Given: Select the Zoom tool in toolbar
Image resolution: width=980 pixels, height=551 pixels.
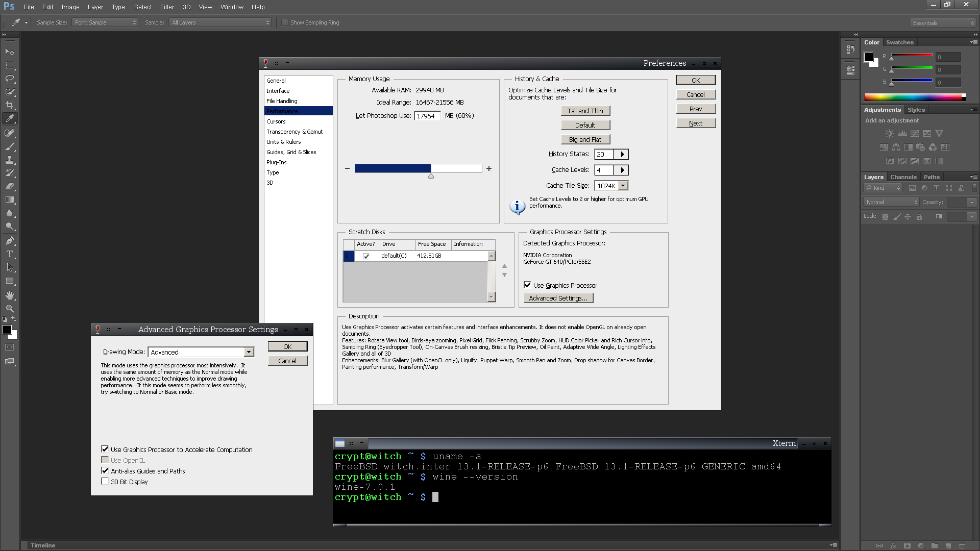Looking at the screenshot, I should coord(10,309).
